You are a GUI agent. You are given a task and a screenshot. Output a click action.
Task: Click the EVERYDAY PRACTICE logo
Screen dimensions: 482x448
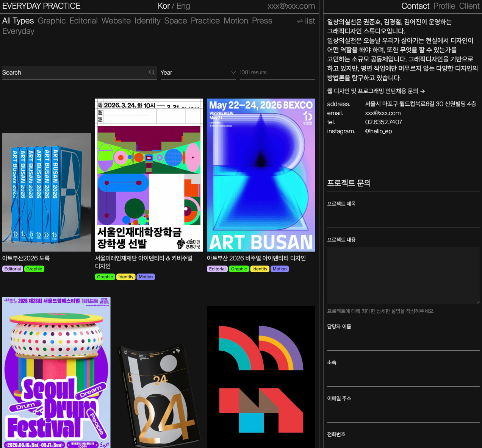tap(41, 6)
